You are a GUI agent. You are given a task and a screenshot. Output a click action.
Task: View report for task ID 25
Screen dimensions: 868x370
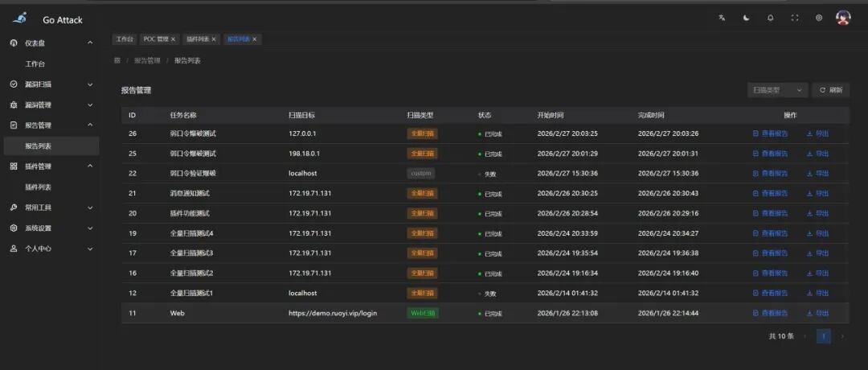pos(770,154)
